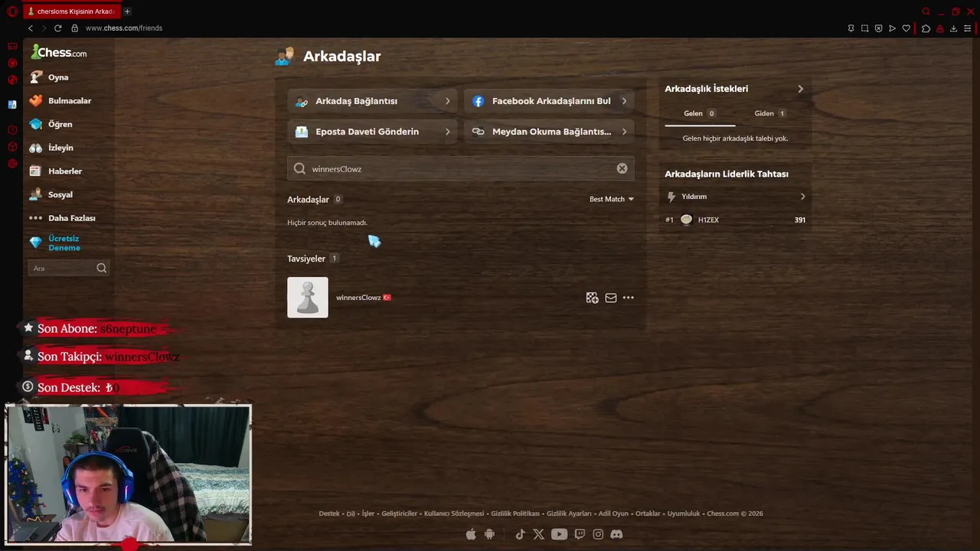Click the heart bookmark icon in toolbar
The width and height of the screenshot is (980, 551).
(906, 28)
